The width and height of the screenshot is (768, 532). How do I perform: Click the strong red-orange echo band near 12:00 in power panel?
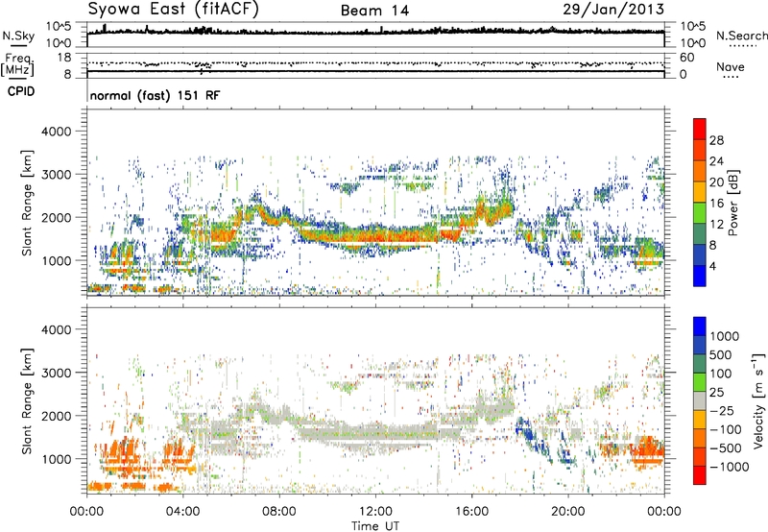tap(375, 235)
